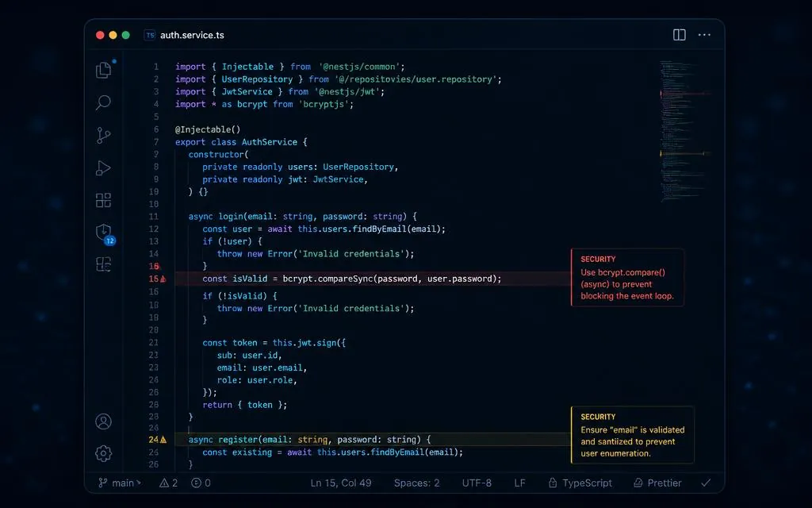The width and height of the screenshot is (812, 508).
Task: Click 'async register' method signature
Action: (x=310, y=440)
